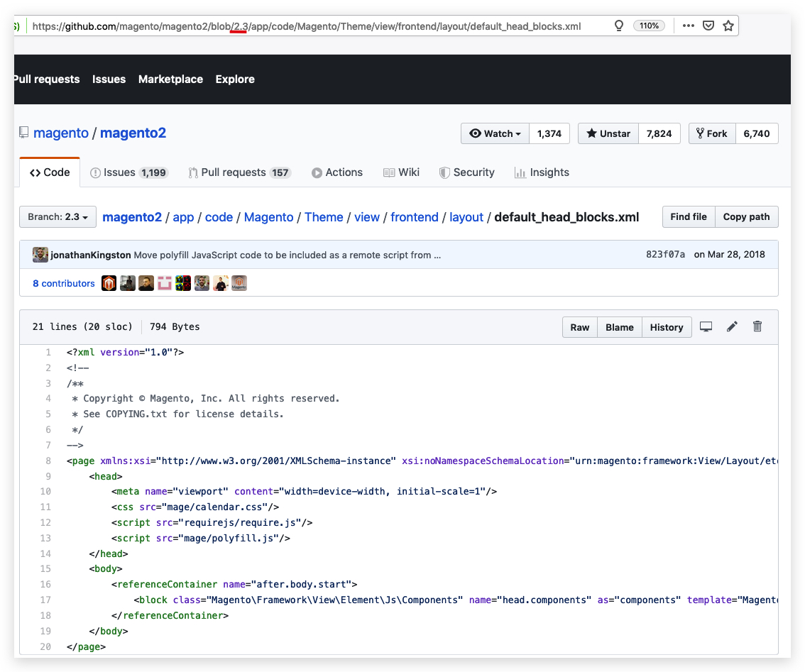Click the 'mage/calendar.css' string in code

pos(214,507)
